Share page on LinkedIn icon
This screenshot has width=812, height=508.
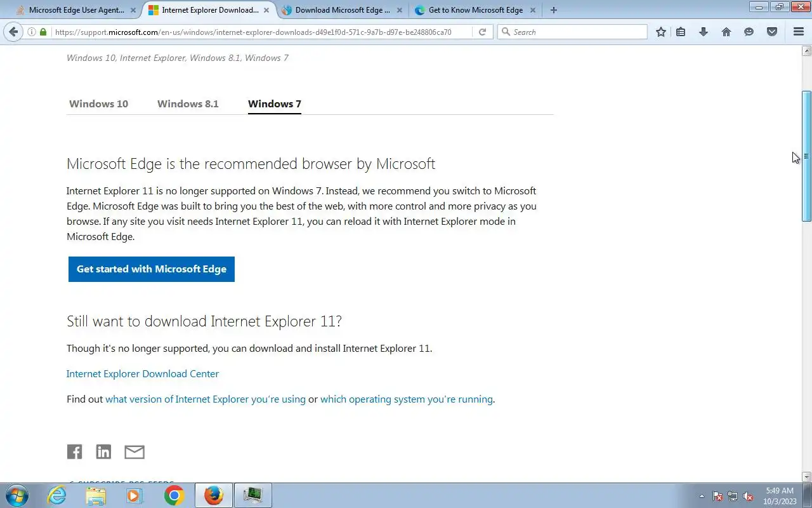point(103,451)
